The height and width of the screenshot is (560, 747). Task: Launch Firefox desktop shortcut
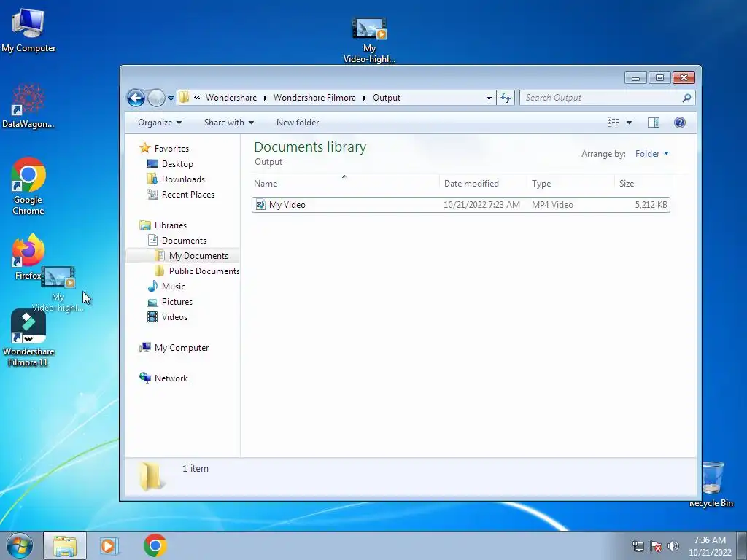click(28, 256)
